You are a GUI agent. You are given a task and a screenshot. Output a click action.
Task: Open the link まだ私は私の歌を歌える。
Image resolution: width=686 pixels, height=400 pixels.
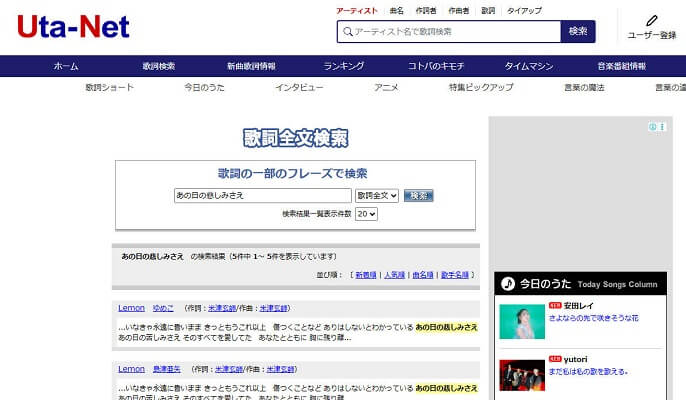(x=588, y=372)
